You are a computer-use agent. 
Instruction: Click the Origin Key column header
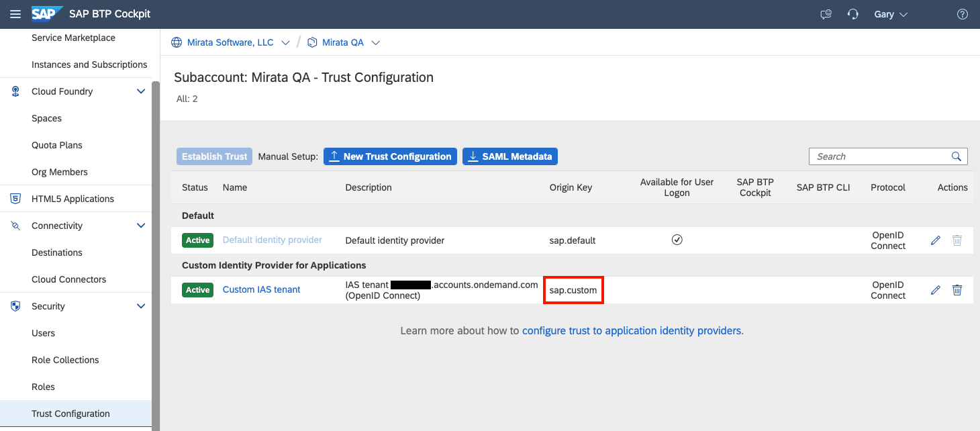pyautogui.click(x=571, y=187)
